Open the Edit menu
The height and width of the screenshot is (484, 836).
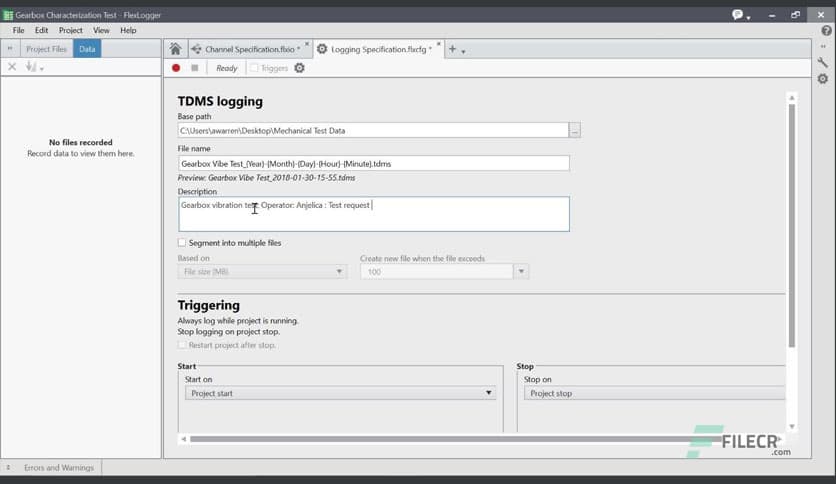pos(42,30)
